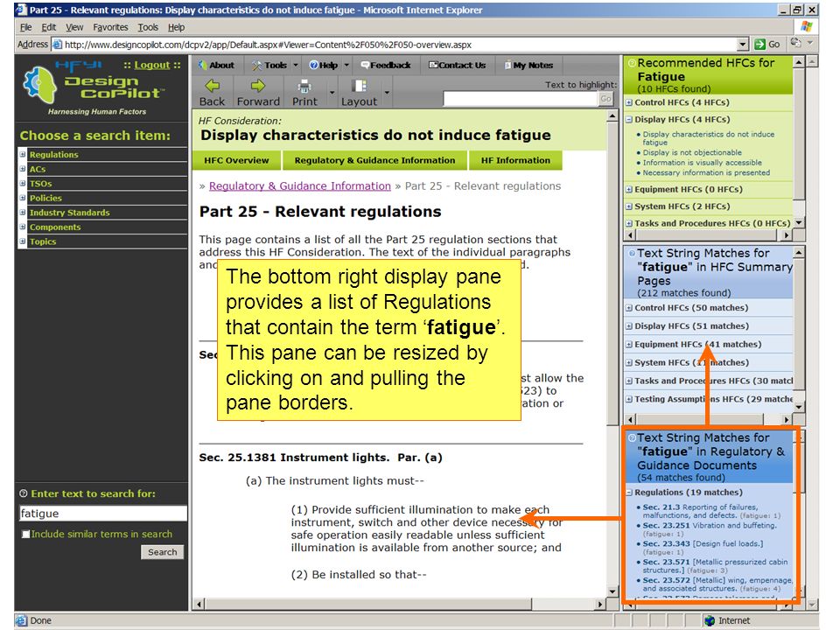Viewport: 840px width, 630px height.
Task: Click the Search button
Action: pyautogui.click(x=163, y=552)
